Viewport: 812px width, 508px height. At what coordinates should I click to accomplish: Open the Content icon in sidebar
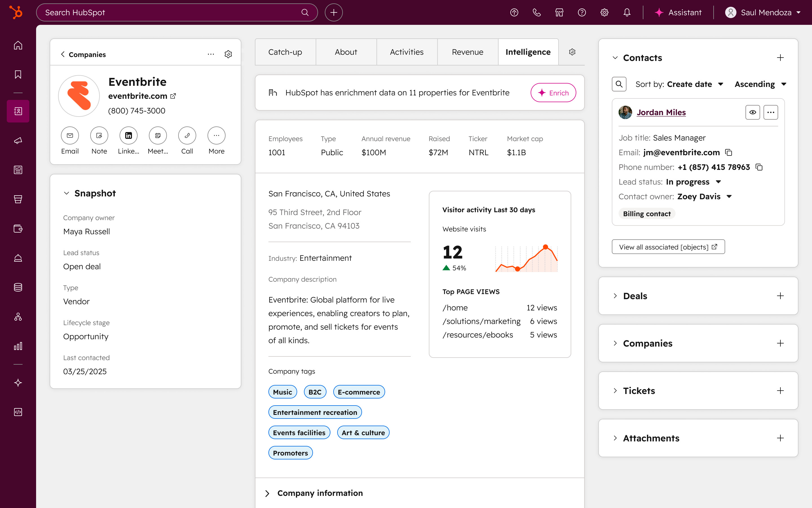coord(18,170)
